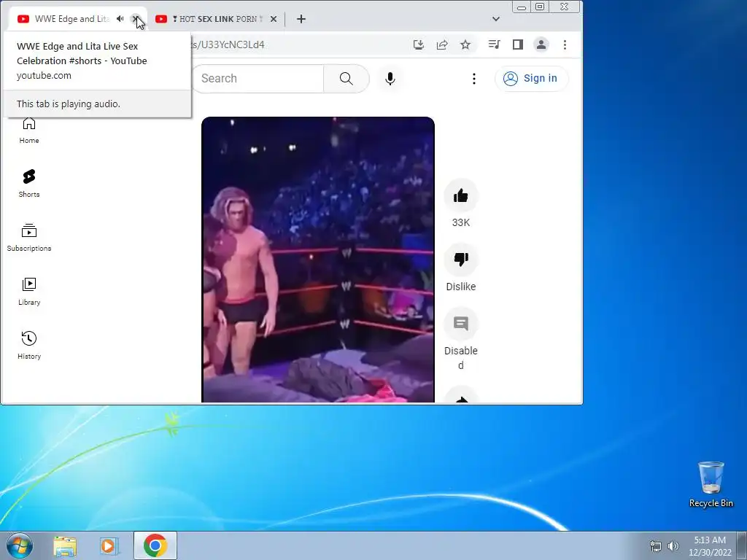747x560 pixels.
Task: Close the second YouTube tab
Action: [274, 19]
